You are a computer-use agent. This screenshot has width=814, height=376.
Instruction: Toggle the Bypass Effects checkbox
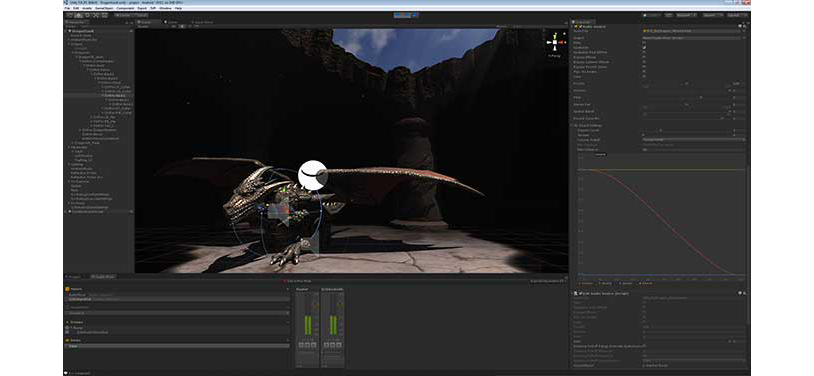(x=644, y=57)
